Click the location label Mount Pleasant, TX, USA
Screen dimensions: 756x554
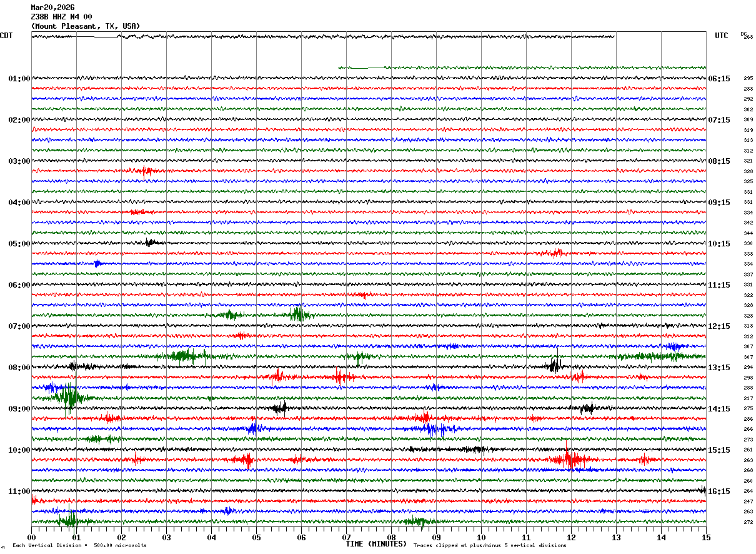(86, 26)
